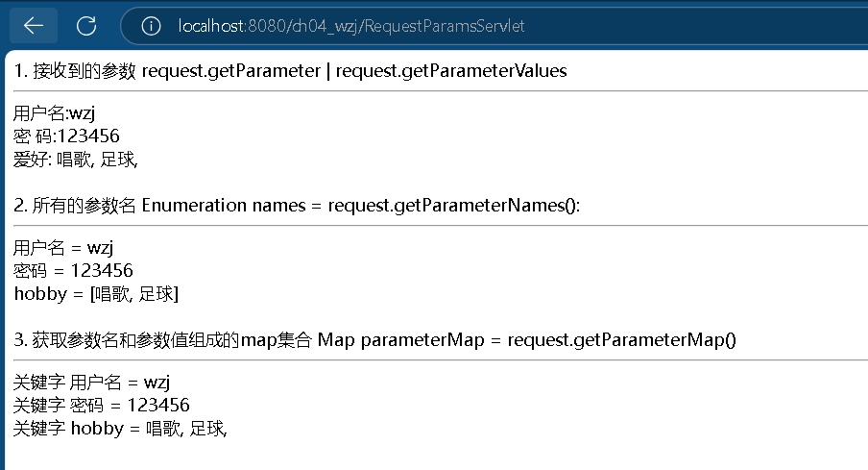
Task: Click the horizontal divider under heading 1
Action: pos(434,90)
